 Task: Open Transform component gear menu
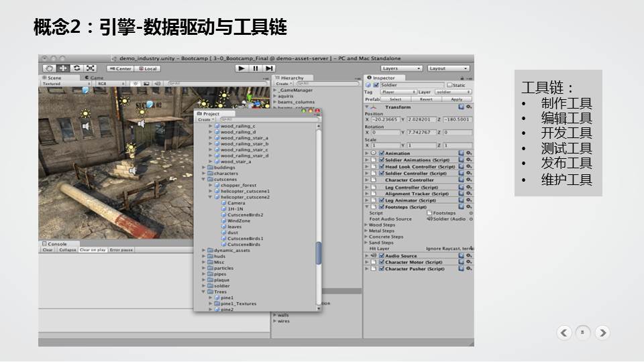pos(469,107)
